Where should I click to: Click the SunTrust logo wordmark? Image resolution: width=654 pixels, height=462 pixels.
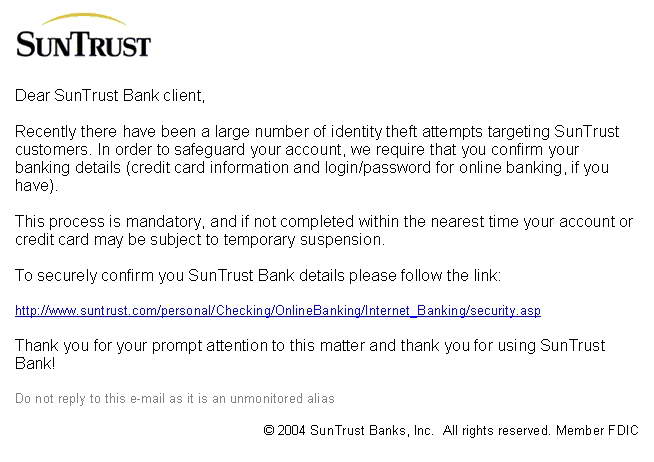(83, 44)
